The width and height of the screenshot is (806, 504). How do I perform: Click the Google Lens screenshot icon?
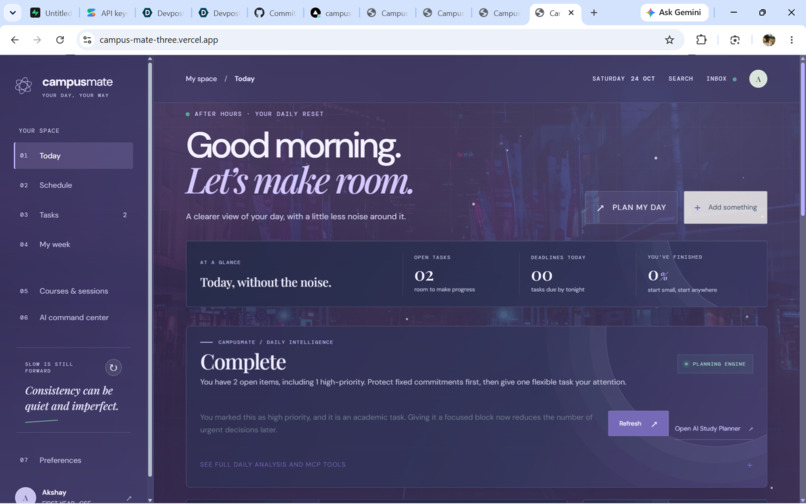tap(735, 40)
